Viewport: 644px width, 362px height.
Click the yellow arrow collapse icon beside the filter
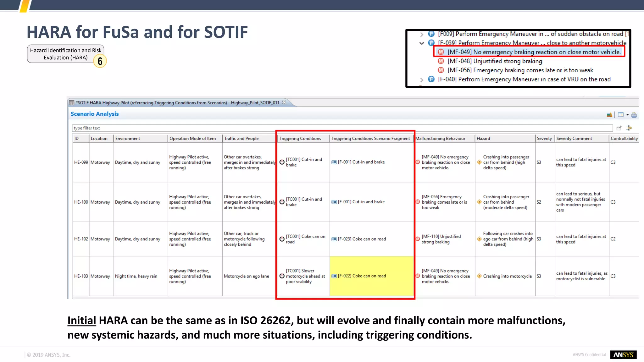click(629, 128)
